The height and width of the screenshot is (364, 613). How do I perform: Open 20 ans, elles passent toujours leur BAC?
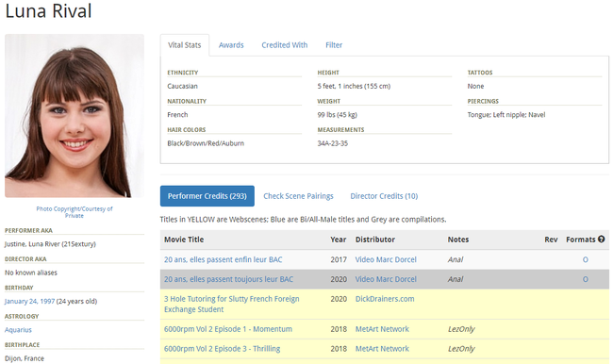coord(229,279)
